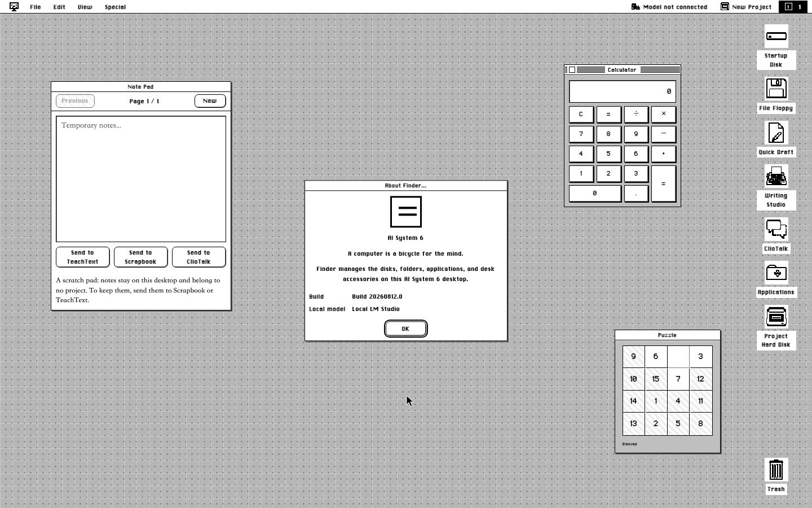Open the Special menu
Viewport: 812px width, 508px height.
[115, 7]
